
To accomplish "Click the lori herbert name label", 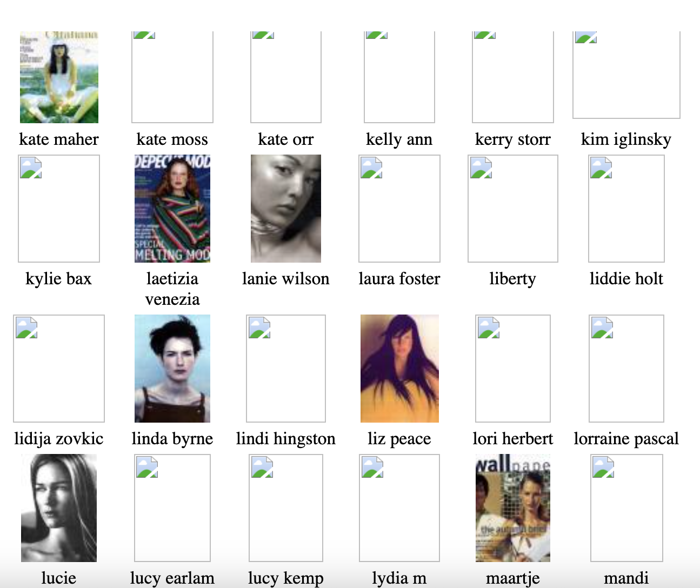I will click(513, 438).
